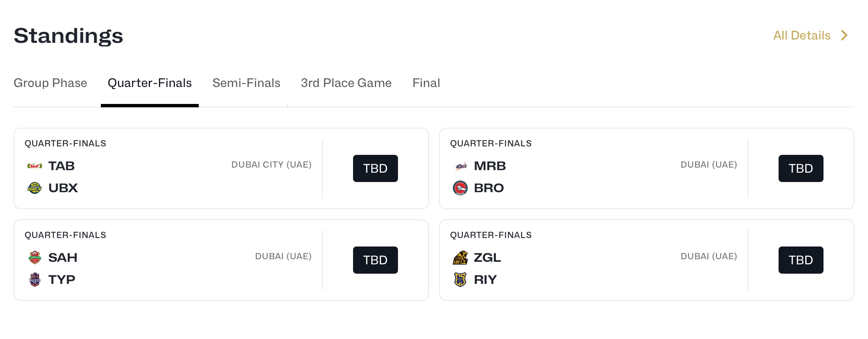Click the UBX team logo icon
Screen dimensions: 868x339
[x=35, y=188]
